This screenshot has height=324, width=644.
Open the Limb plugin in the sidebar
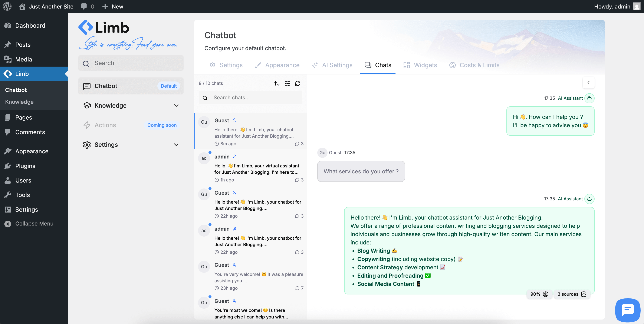pos(22,74)
